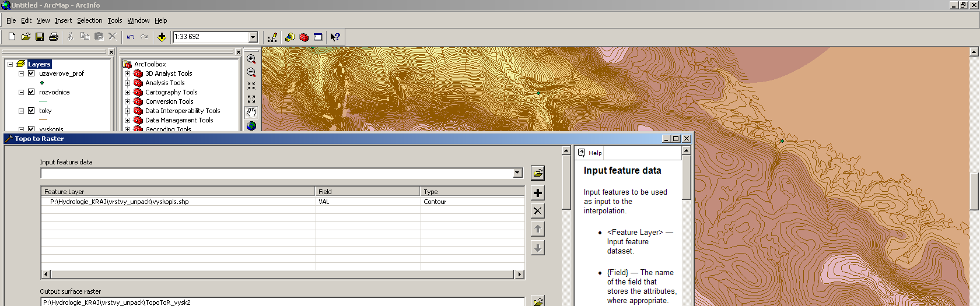Collapse the uzaverove_prof layer legend
Image resolution: width=980 pixels, height=306 pixels.
coord(22,73)
